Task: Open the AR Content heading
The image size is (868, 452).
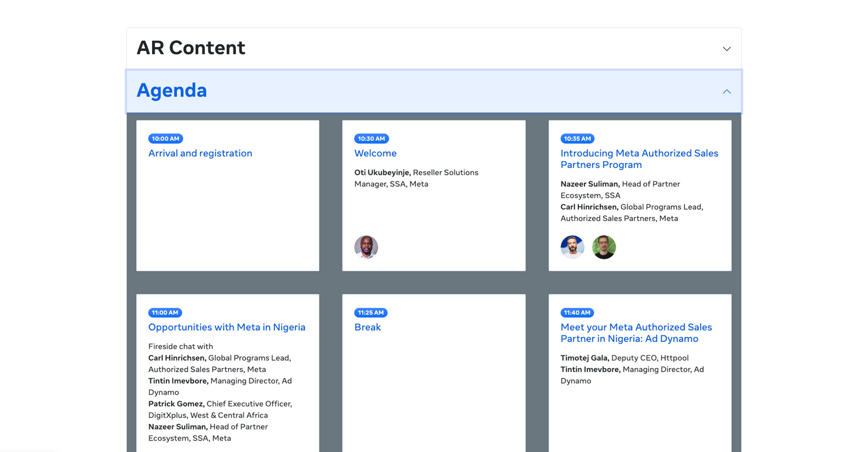Action: pyautogui.click(x=191, y=48)
